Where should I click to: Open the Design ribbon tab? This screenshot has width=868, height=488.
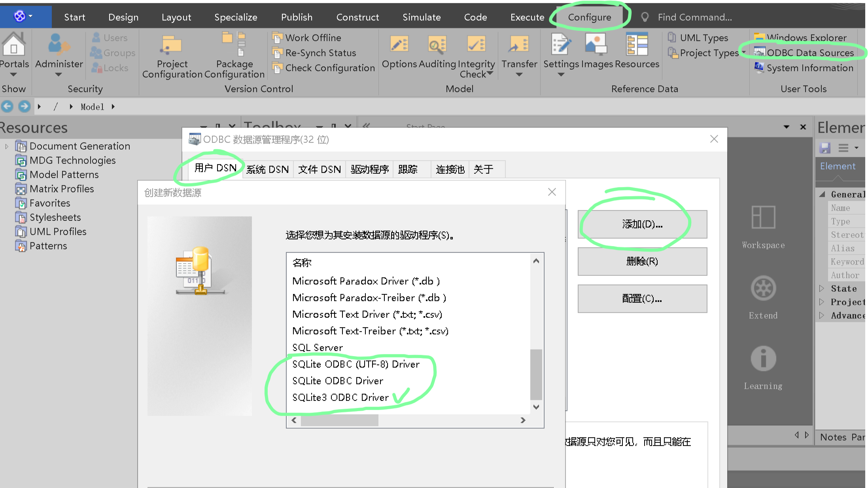(123, 17)
